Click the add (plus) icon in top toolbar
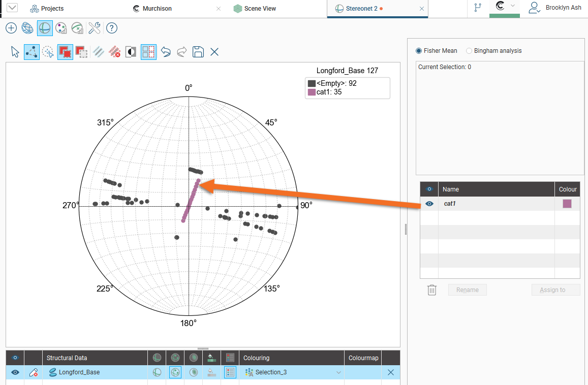588x385 pixels. point(11,28)
